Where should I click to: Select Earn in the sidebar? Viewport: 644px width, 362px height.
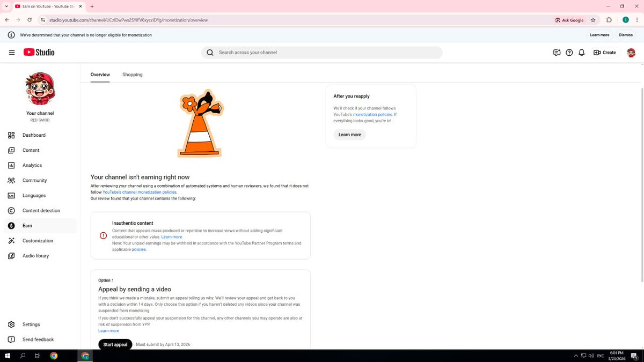point(40,226)
